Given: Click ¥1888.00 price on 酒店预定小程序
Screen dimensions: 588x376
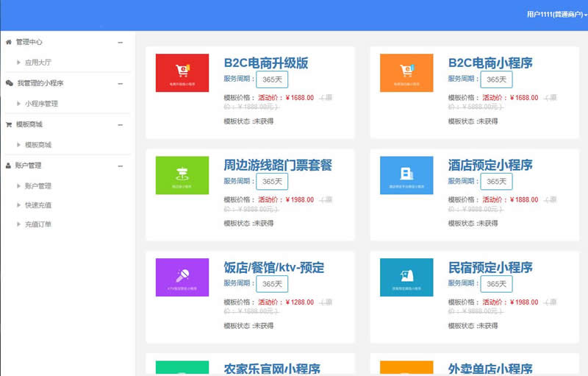Looking at the screenshot, I should pyautogui.click(x=524, y=199).
